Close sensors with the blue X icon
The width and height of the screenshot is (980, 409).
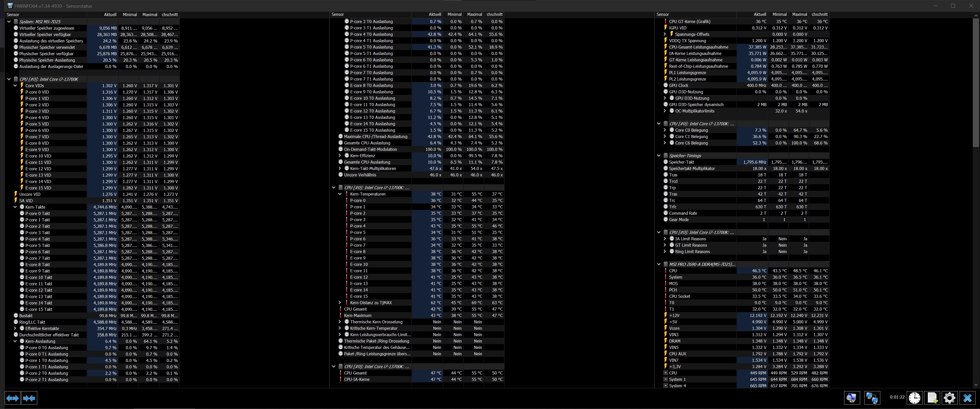967,398
